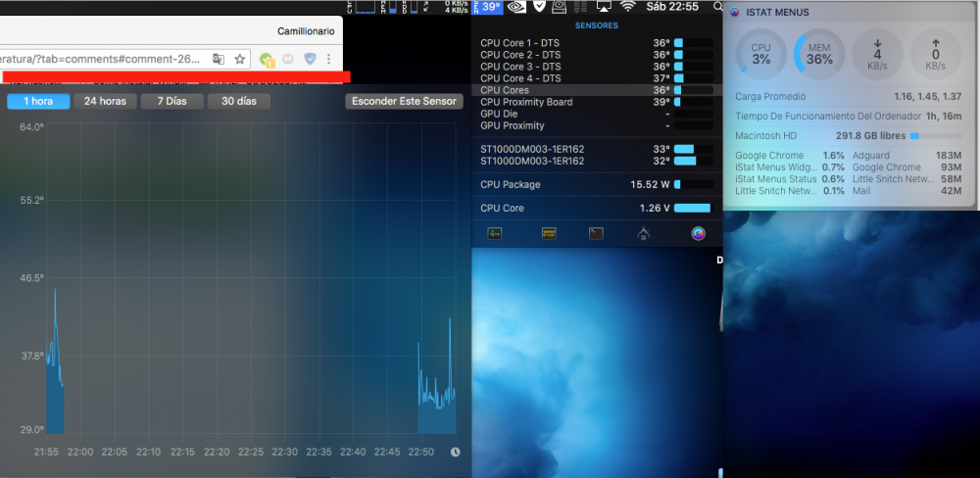Open Activity Monitor from iStat sensors footer
This screenshot has height=478, width=980.
pos(494,234)
